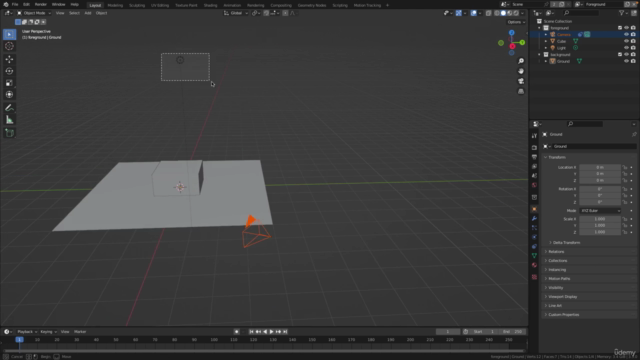Viewport: 640px width, 360px height.
Task: Select the Measure tool
Action: 9,120
